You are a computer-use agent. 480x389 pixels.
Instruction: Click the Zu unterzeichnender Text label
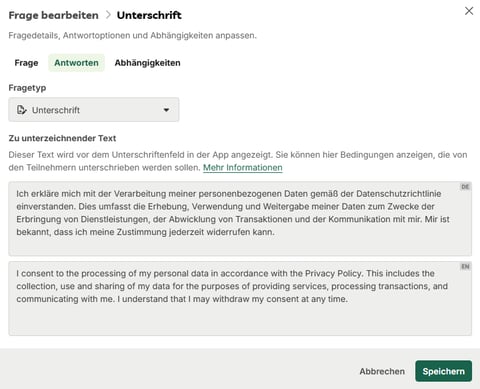pos(62,138)
